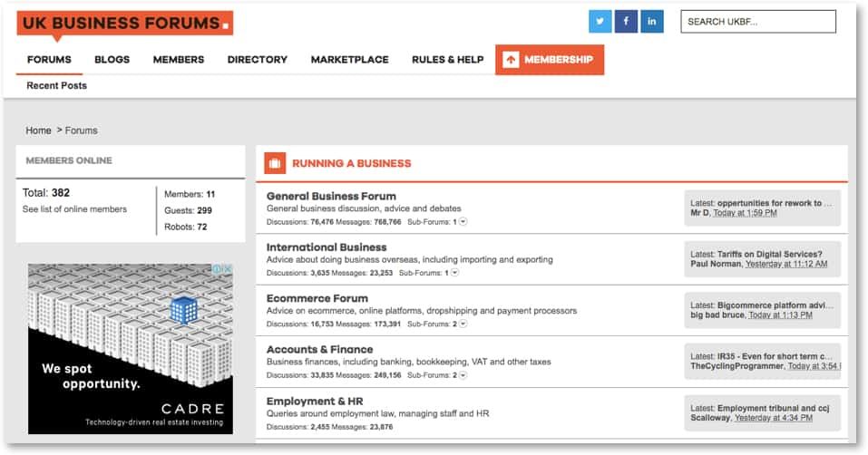868x455 pixels.
Task: Expand Accounts & Finance sub-forums list
Action: [x=463, y=374]
